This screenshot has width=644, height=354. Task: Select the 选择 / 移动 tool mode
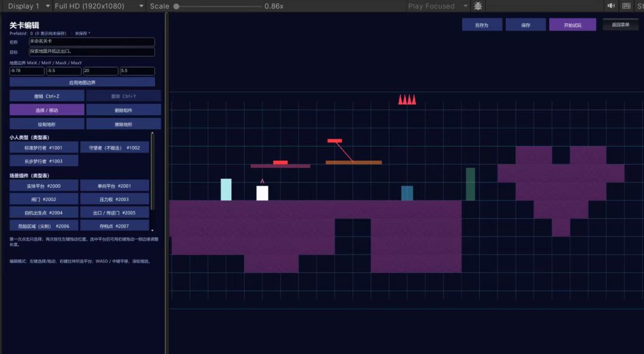[x=47, y=110]
